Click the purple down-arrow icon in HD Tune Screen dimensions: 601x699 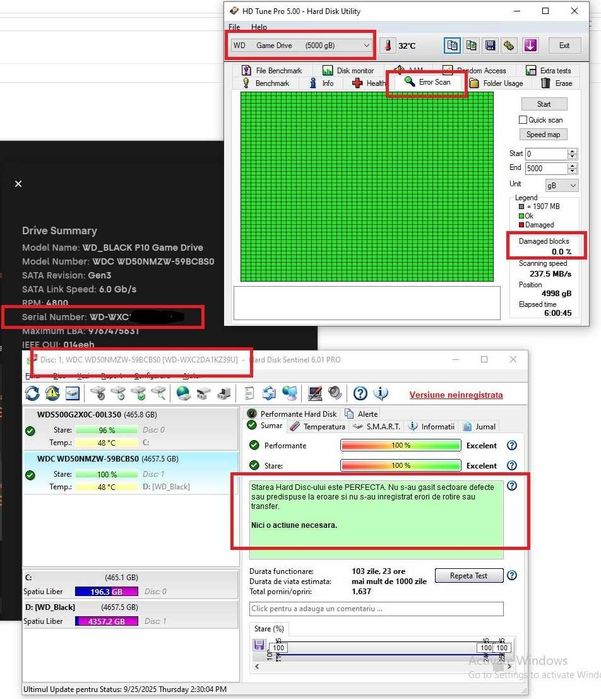tap(530, 45)
